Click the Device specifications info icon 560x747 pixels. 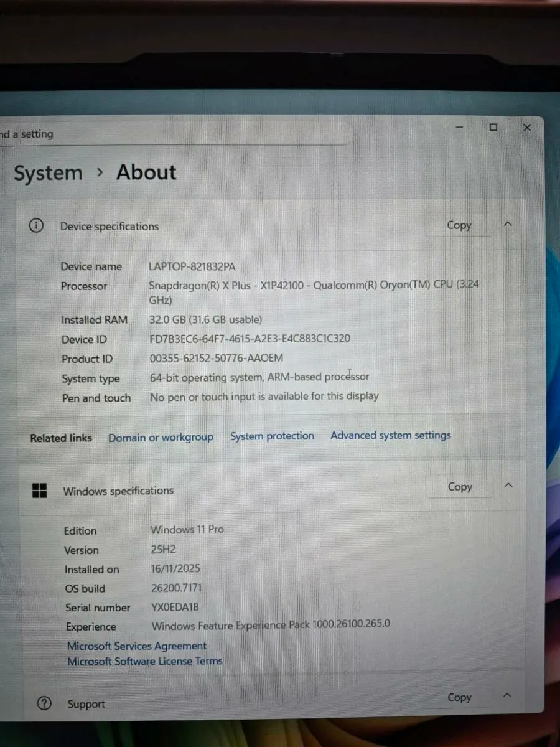pos(35,226)
